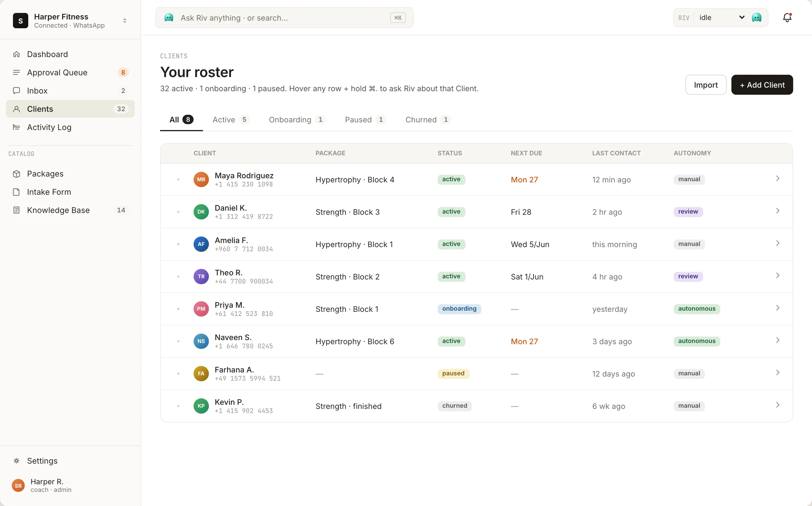Screen dimensions: 812x506
Task: Click the autonomous badge for Priya M.
Action: [697, 309]
